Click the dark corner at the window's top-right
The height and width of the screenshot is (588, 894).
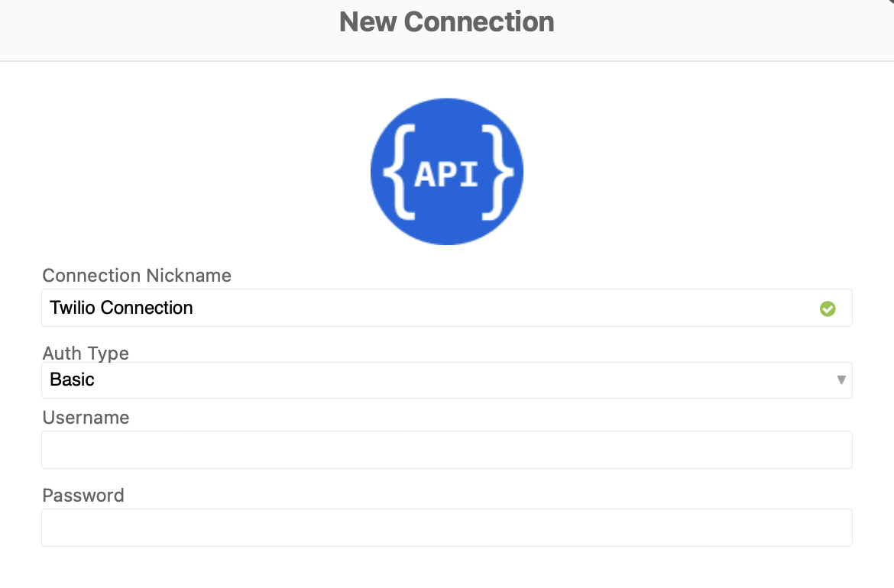(x=890, y=2)
